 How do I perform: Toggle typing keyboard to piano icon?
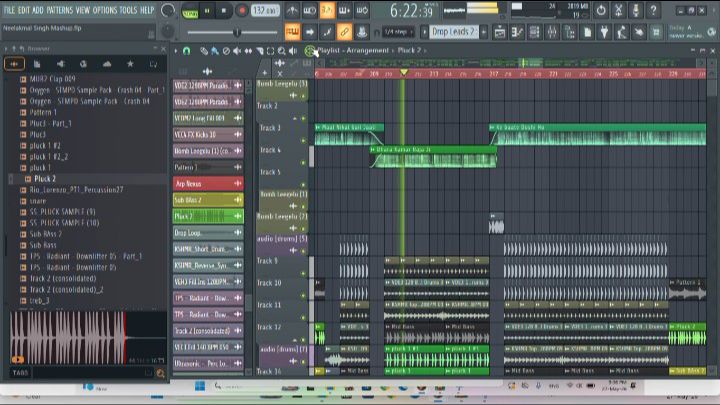click(x=292, y=32)
